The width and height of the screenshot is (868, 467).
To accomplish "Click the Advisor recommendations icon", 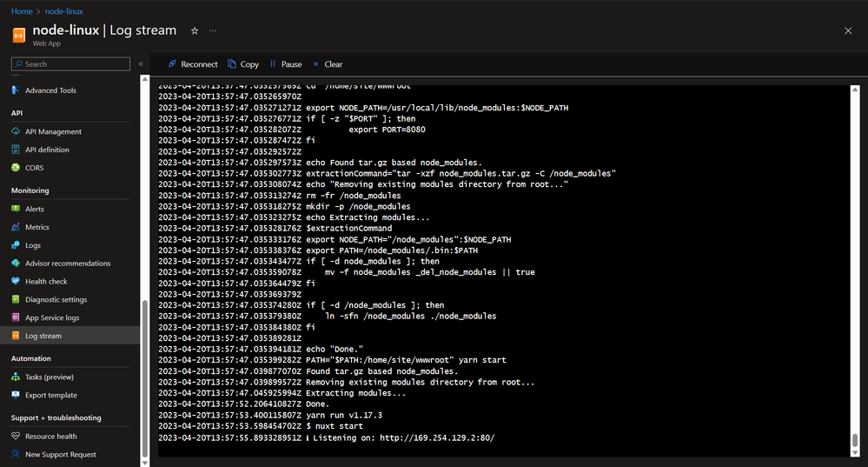I will tap(16, 264).
